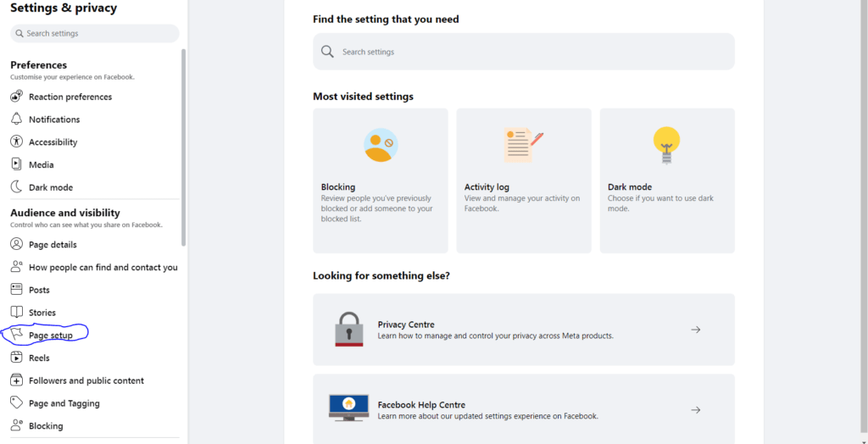Screen dimensions: 868x444
Task: Open Reaction preferences thumbs-up icon
Action: pyautogui.click(x=17, y=97)
